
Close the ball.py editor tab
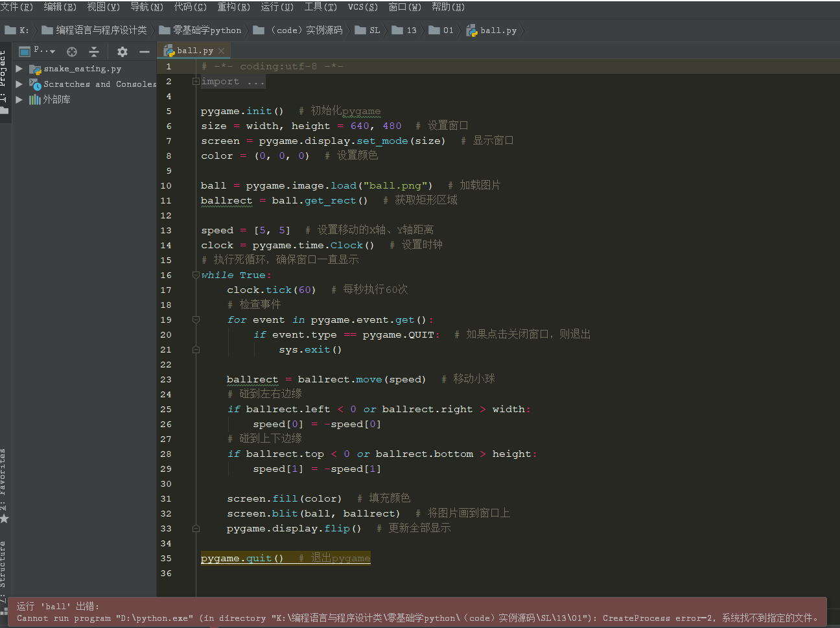222,51
